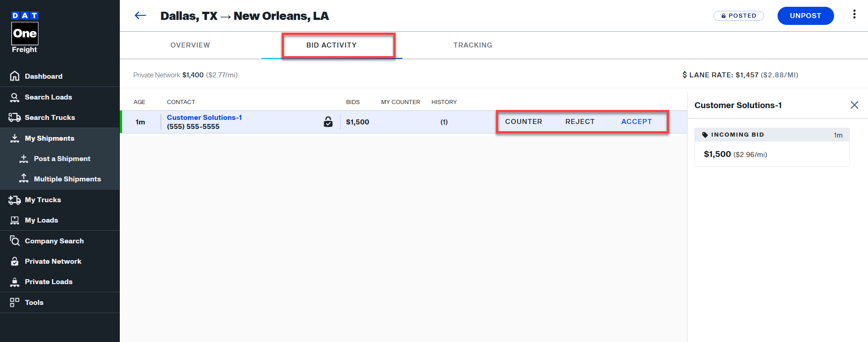Click the Incoming Bid card header
The image size is (868, 342).
772,135
